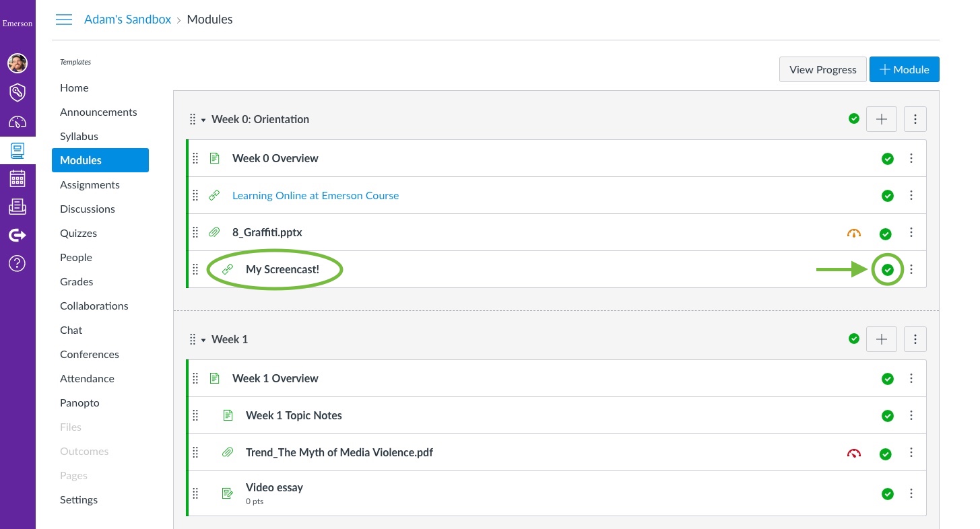The width and height of the screenshot is (980, 529).
Task: Open Assignments in course navigation
Action: (x=90, y=184)
